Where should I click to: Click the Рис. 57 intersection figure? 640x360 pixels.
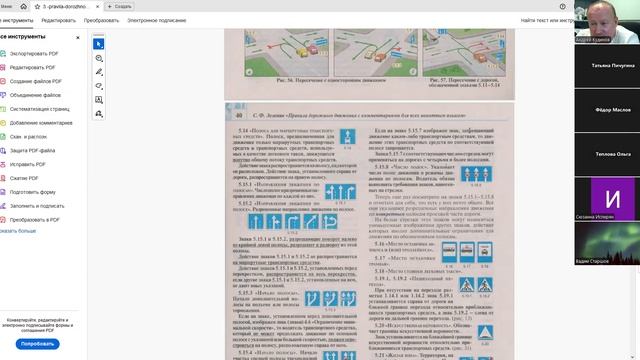pyautogui.click(x=464, y=53)
